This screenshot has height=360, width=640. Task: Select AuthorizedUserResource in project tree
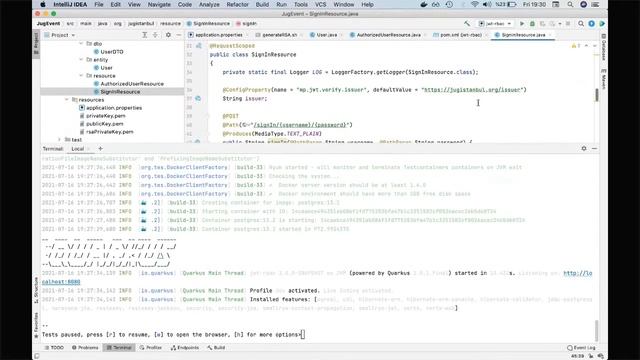click(132, 84)
